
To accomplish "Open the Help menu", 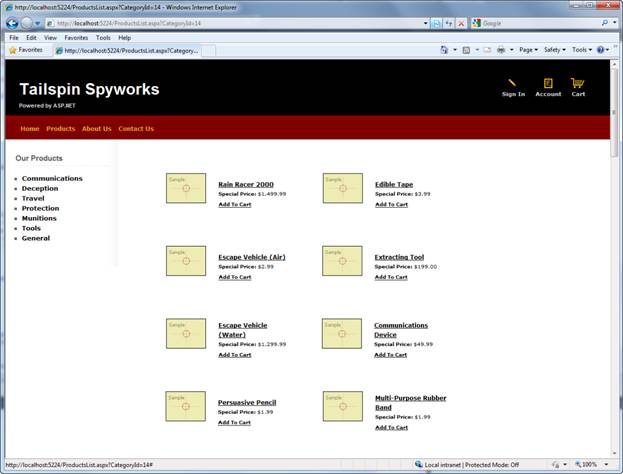I will pos(124,38).
